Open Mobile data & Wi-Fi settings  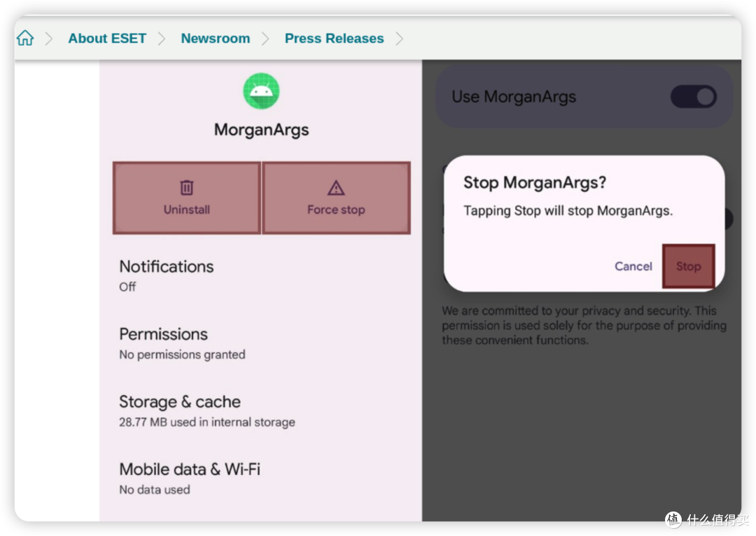tap(260, 478)
